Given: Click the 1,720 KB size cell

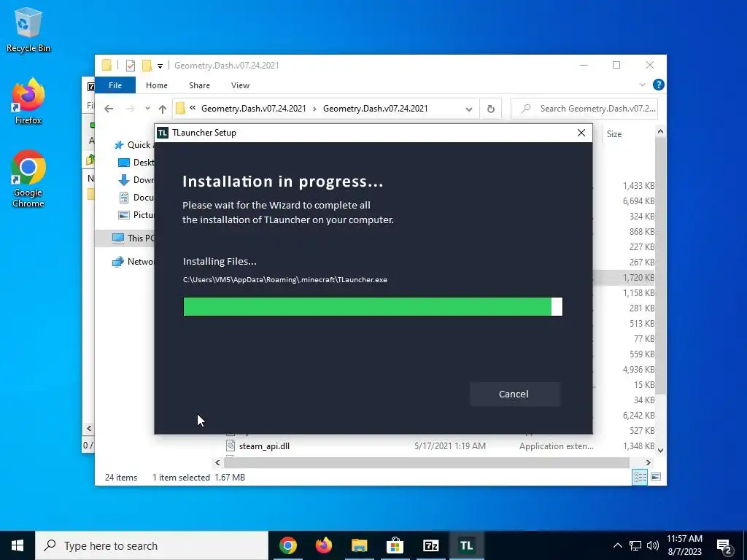Looking at the screenshot, I should (x=638, y=278).
